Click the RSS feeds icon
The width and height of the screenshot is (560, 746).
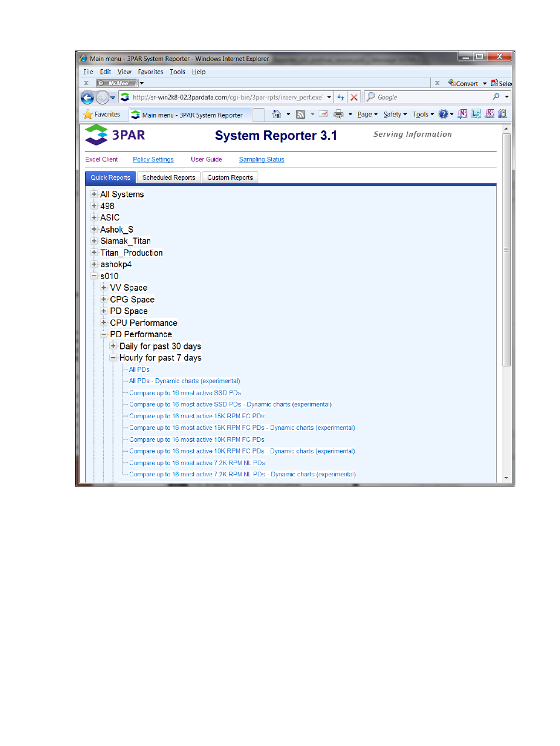(x=301, y=115)
